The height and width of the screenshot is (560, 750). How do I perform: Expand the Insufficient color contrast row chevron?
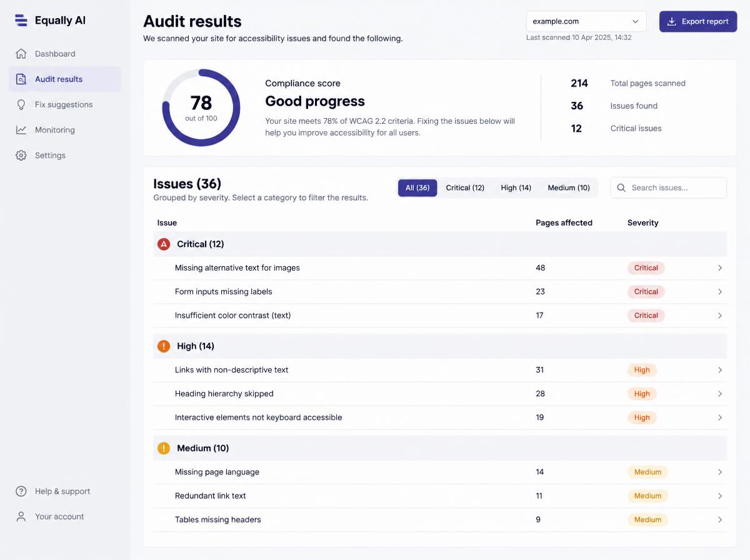720,316
